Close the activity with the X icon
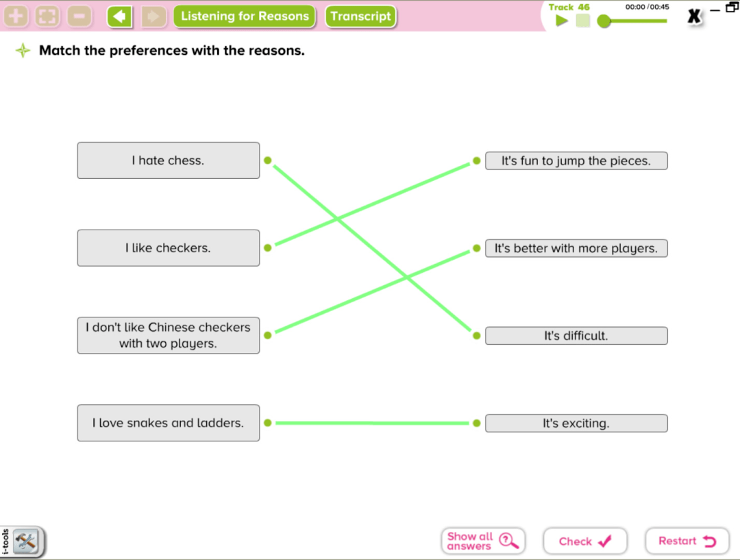740x560 pixels. (x=694, y=16)
